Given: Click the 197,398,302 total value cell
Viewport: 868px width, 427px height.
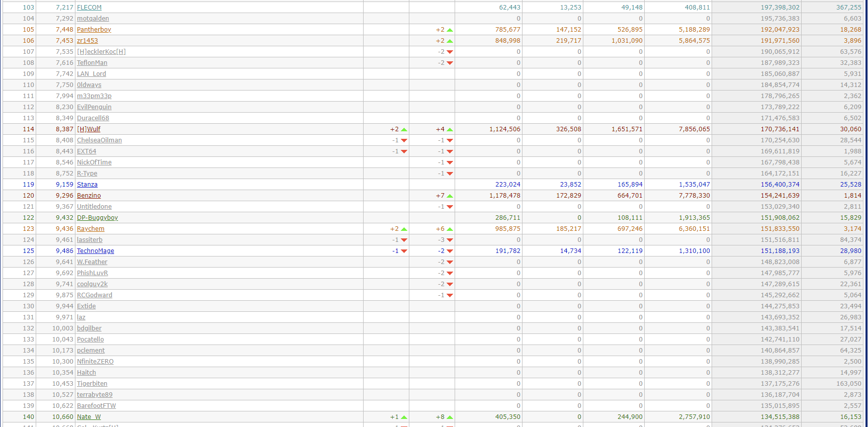Looking at the screenshot, I should pyautogui.click(x=779, y=8).
